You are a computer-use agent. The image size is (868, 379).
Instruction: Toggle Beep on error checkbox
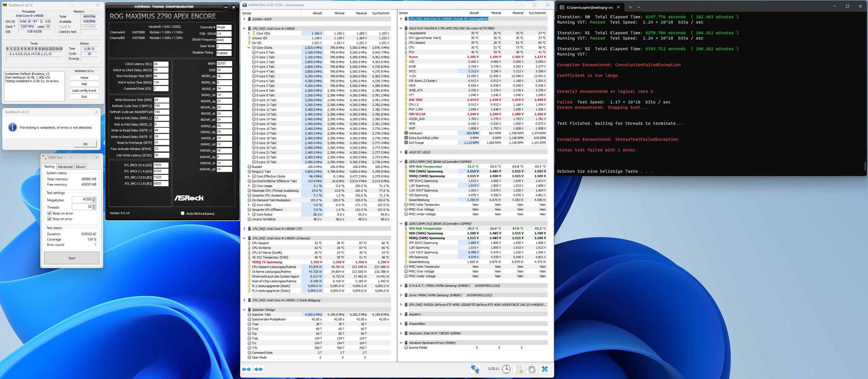pos(50,213)
